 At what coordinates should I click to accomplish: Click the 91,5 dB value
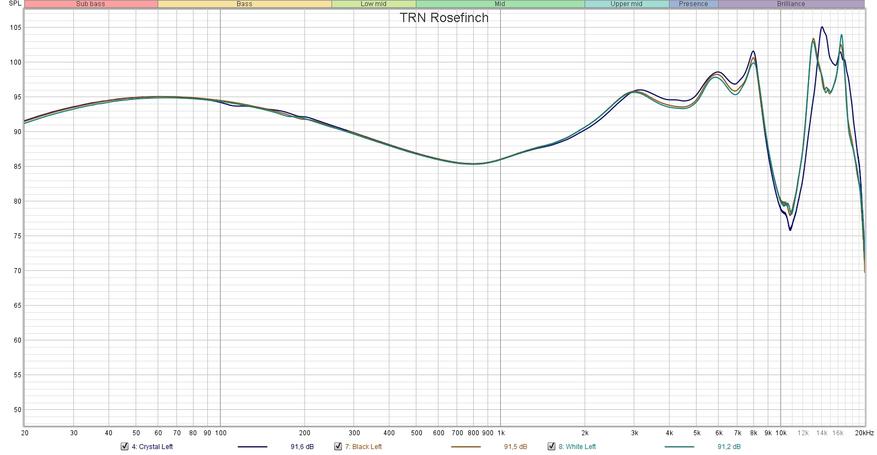click(x=515, y=447)
